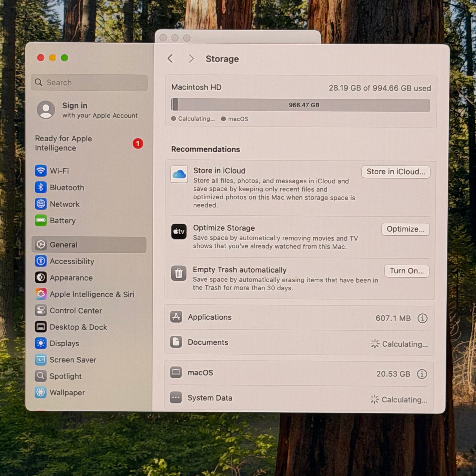
Task: Click the Apple TV Optimize Storage icon
Action: click(x=179, y=232)
